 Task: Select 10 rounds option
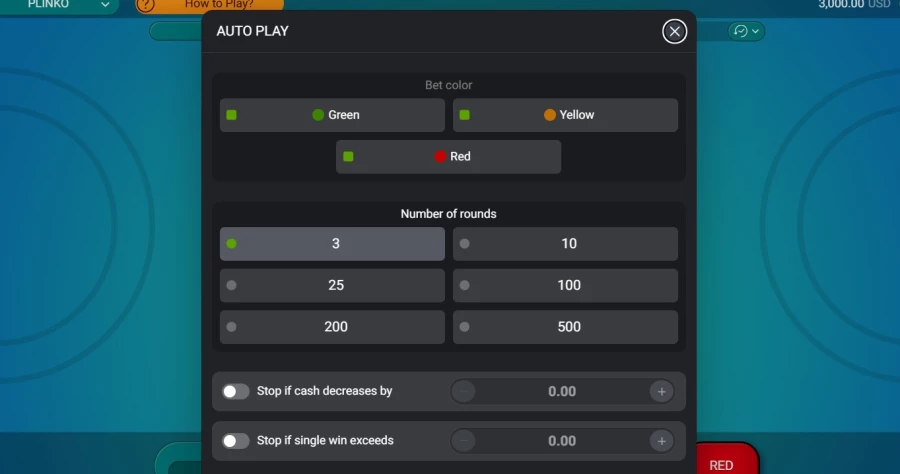click(x=565, y=244)
